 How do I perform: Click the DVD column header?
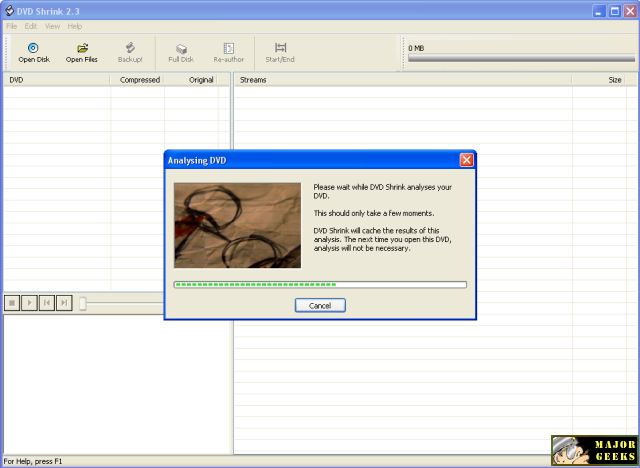(x=56, y=80)
